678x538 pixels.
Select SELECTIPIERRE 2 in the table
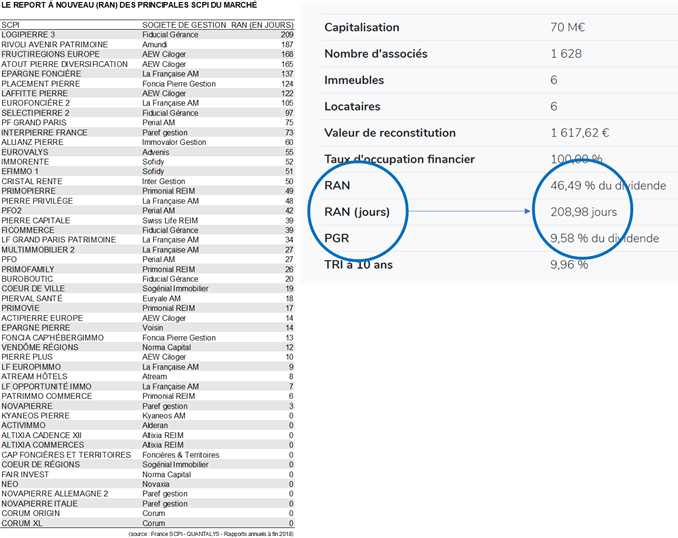pyautogui.click(x=35, y=113)
